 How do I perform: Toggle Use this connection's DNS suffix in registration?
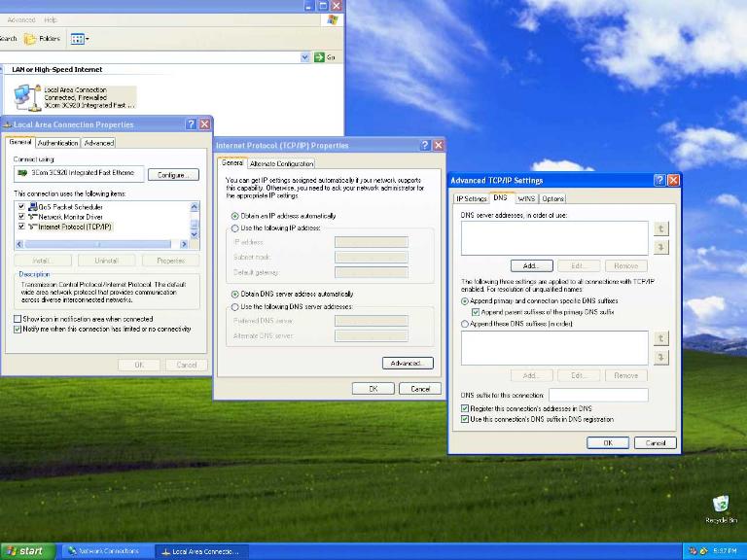(465, 420)
